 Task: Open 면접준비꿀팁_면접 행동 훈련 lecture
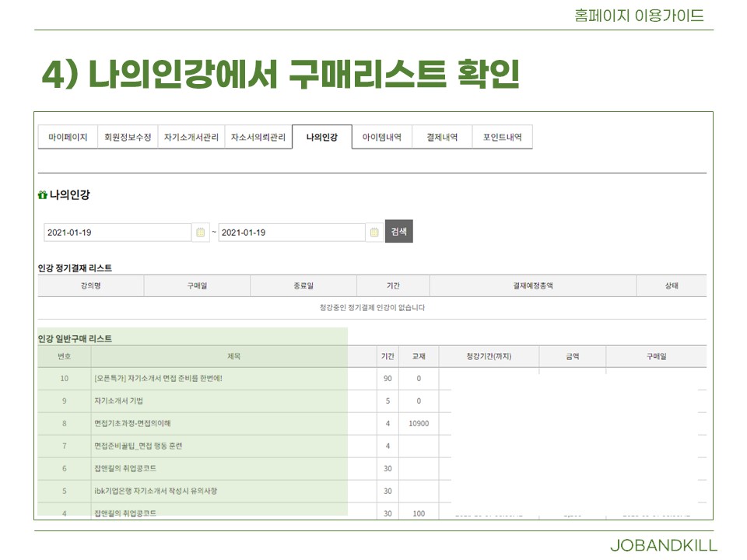click(138, 446)
